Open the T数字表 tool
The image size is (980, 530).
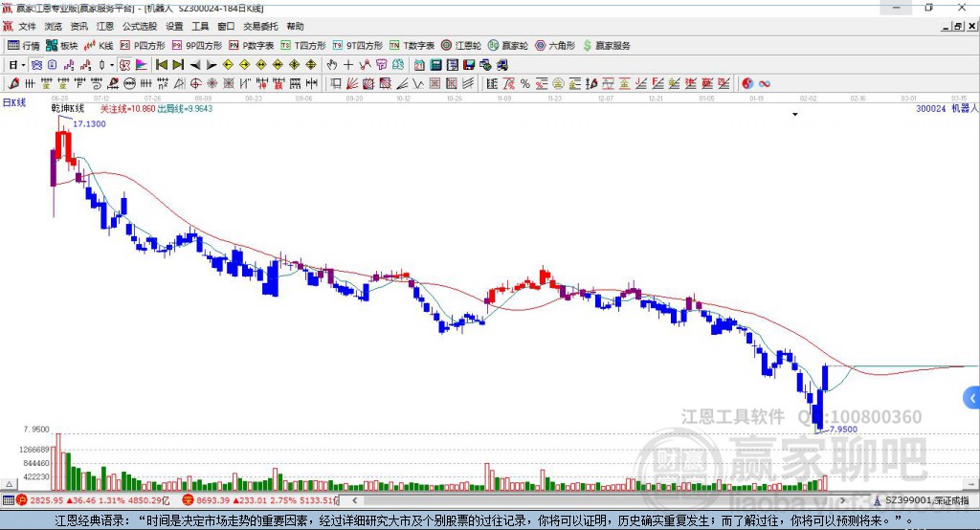click(x=412, y=46)
